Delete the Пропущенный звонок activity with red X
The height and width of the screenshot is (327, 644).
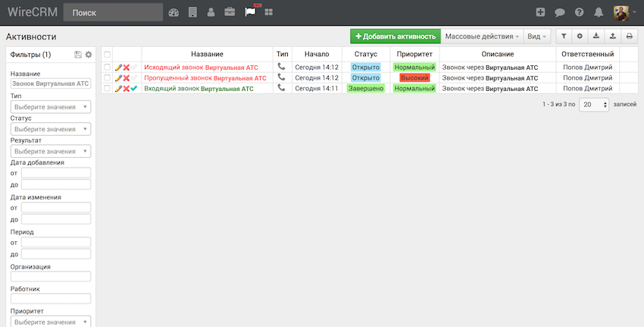point(127,78)
